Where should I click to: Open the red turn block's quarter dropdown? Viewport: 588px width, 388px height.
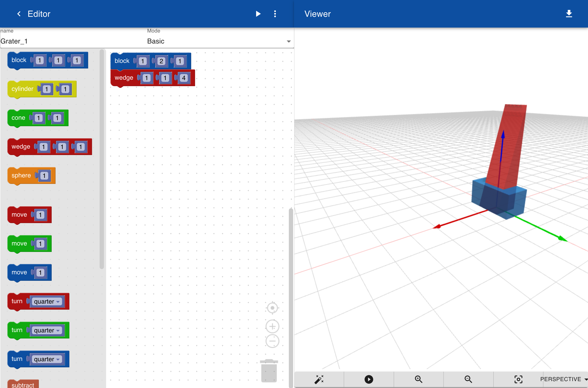pos(47,301)
